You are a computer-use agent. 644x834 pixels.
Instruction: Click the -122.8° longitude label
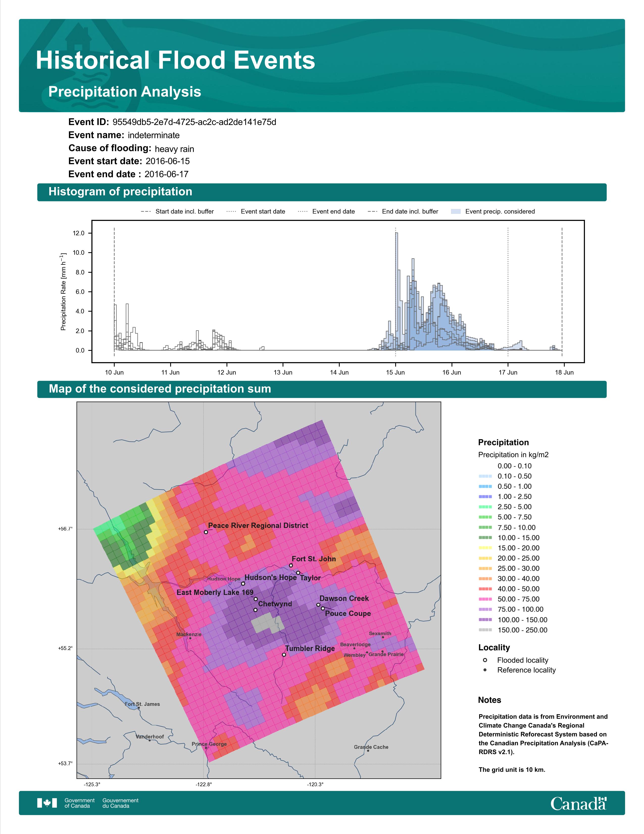[204, 784]
